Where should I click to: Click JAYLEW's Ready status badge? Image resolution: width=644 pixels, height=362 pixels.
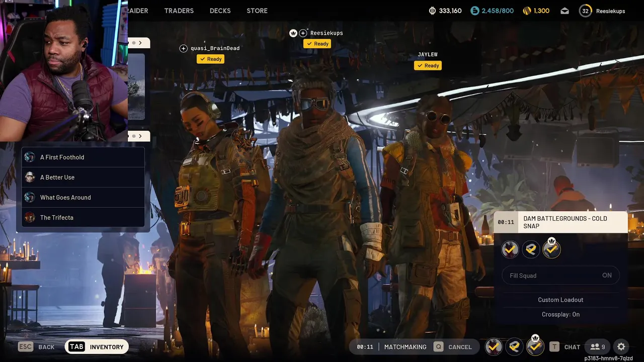[x=428, y=65]
